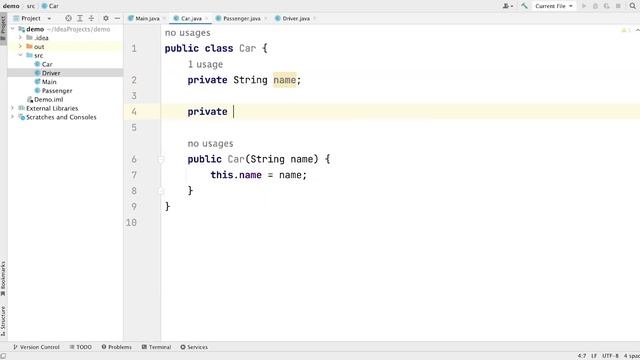Open the user account icon menu
Screen dimensions: 640x360
coord(507,6)
